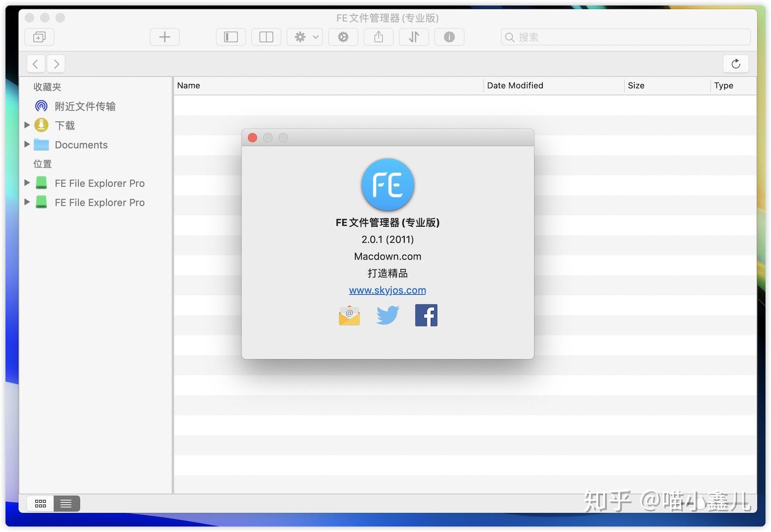Screen dimensions: 771x532
Task: Open the 附近文件传输 (nearby file transfer) item
Action: point(85,106)
